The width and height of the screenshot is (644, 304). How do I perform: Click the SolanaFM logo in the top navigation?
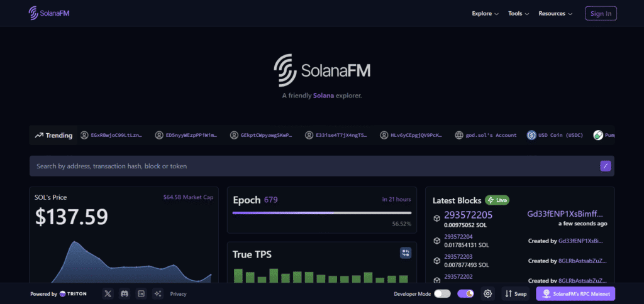[49, 13]
